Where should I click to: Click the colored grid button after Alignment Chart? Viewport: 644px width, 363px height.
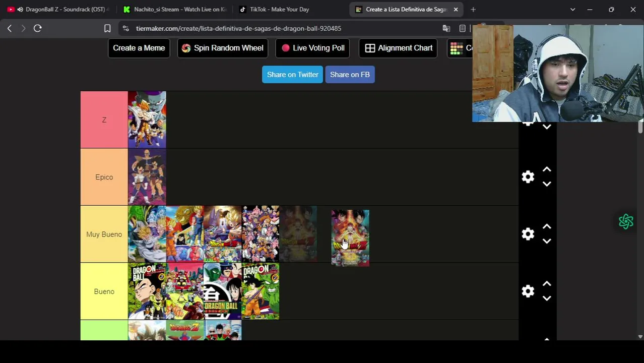tap(460, 48)
